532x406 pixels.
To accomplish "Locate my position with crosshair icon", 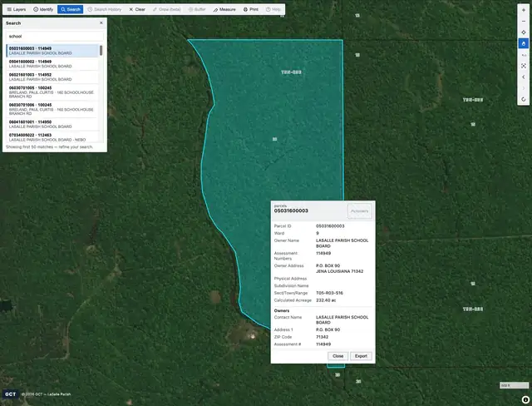I will pos(524,32).
